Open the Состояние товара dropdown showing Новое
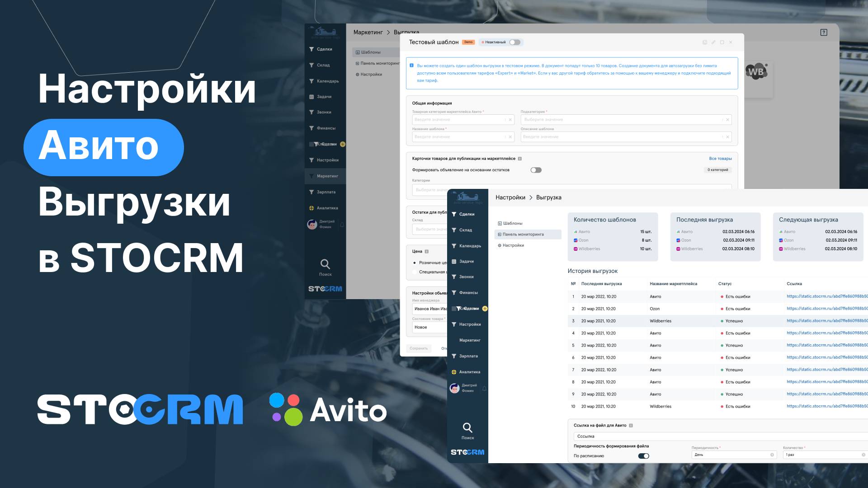The image size is (868, 488). point(429,328)
